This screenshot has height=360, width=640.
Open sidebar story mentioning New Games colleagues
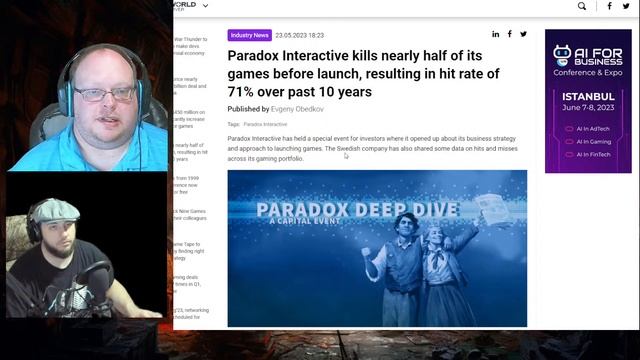pos(190,215)
